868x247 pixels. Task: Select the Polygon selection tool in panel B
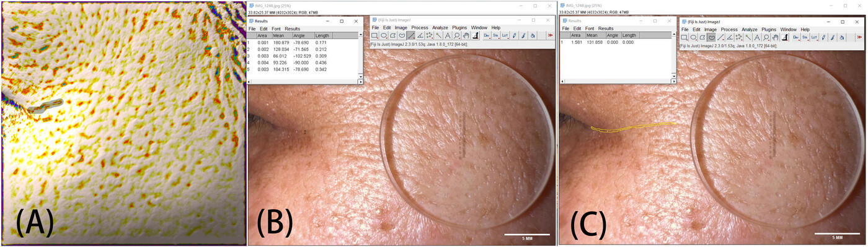tap(393, 36)
